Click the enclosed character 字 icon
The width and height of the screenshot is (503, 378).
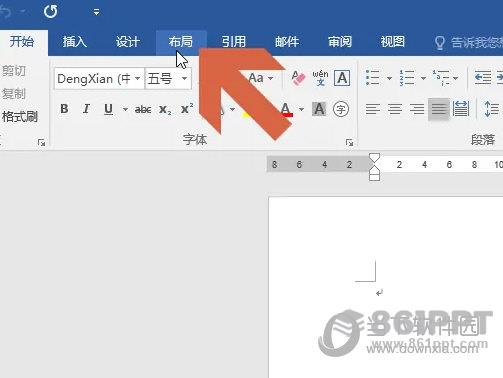(x=341, y=109)
